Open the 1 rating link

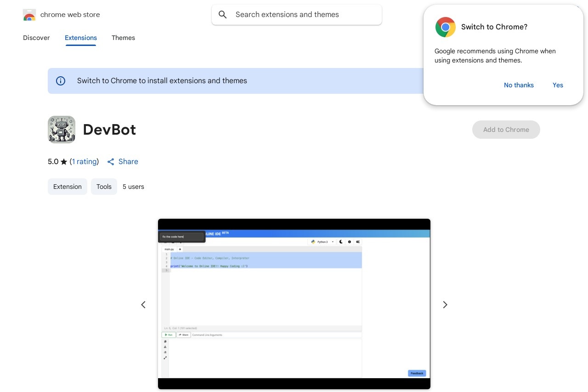[x=84, y=162]
